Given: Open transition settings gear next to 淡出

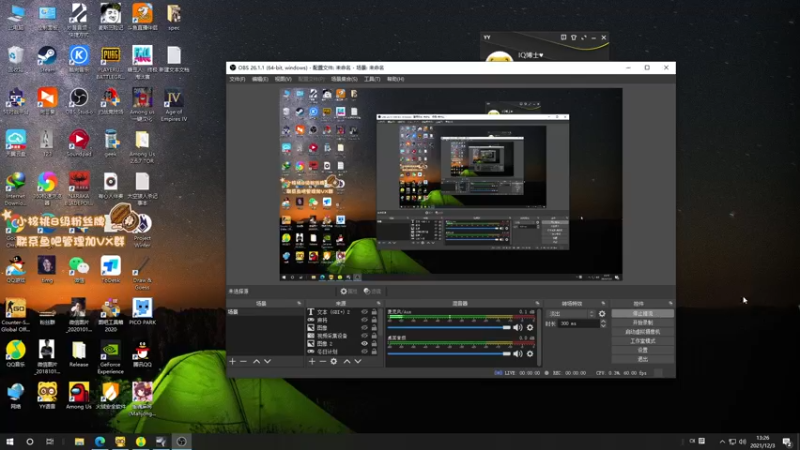Looking at the screenshot, I should [x=602, y=314].
